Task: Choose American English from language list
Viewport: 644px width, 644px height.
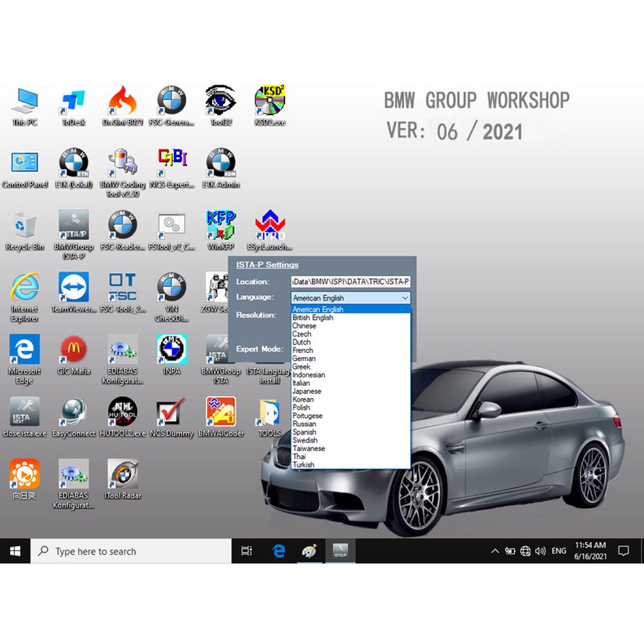Action: point(351,309)
